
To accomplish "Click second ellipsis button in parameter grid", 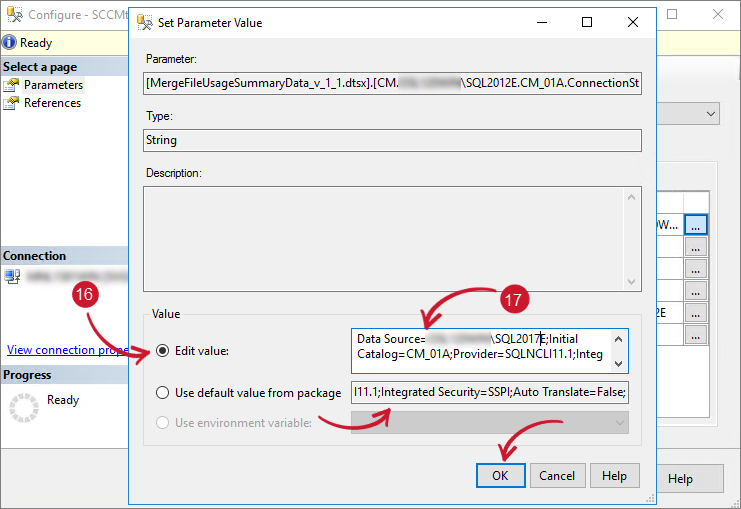I will (696, 248).
